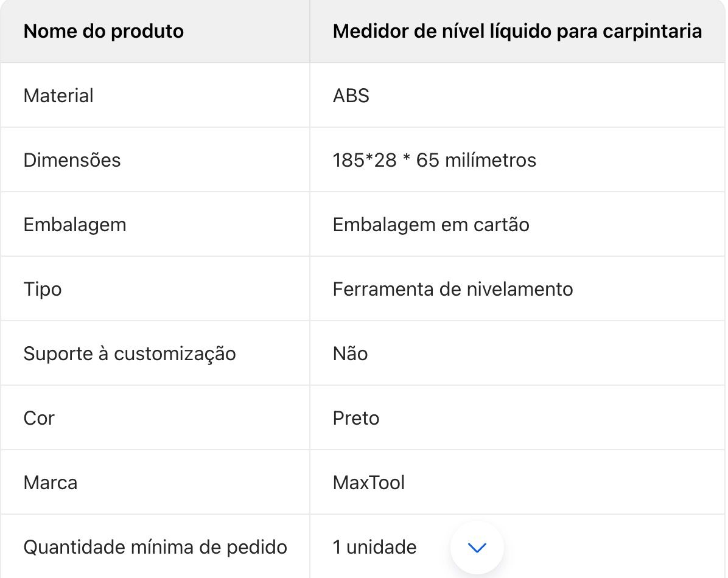Click the 'Material' row label
The width and height of the screenshot is (728, 578).
tap(58, 96)
